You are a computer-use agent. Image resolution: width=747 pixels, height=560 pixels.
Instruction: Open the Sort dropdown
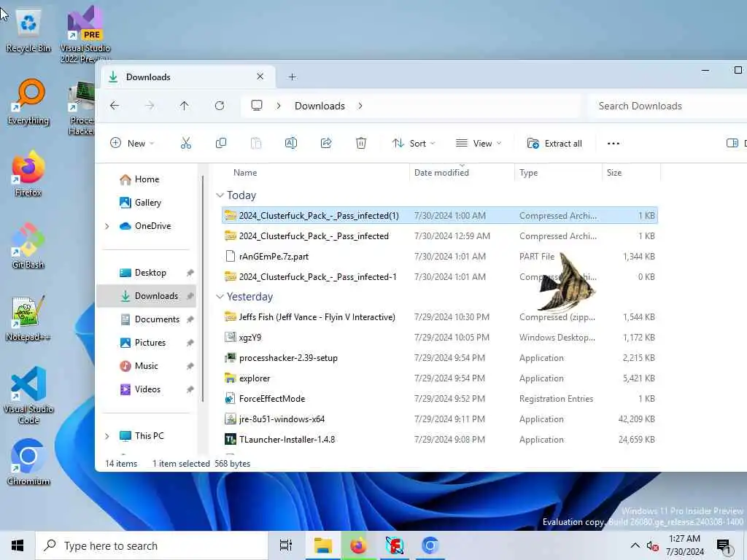tap(414, 144)
